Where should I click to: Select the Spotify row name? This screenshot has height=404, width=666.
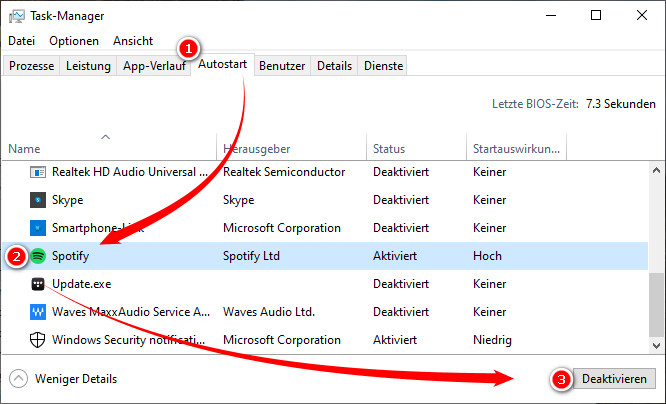tap(71, 256)
